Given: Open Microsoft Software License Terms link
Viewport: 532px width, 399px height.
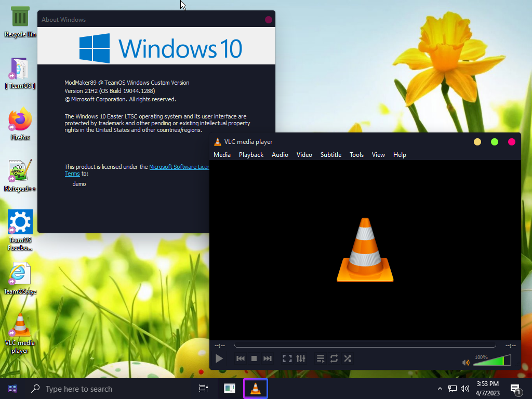Looking at the screenshot, I should coord(179,167).
